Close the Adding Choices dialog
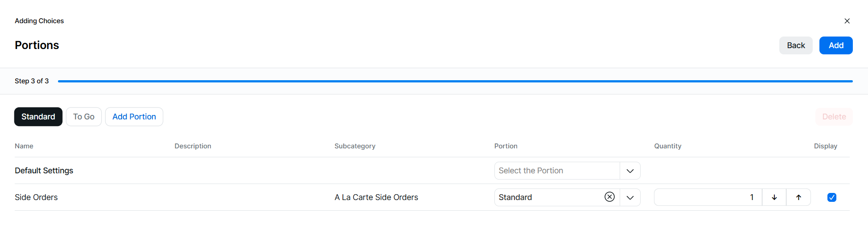Image resolution: width=868 pixels, height=225 pixels. click(x=847, y=21)
